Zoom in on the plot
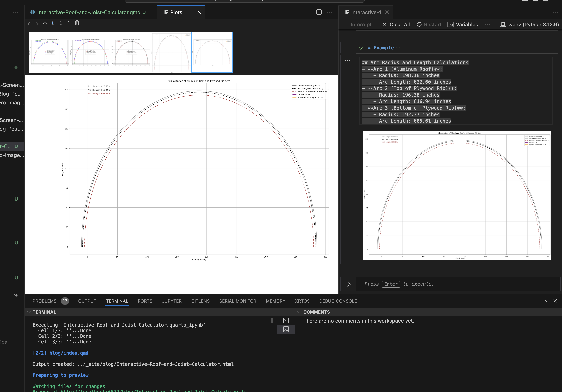The height and width of the screenshot is (392, 562). (53, 24)
